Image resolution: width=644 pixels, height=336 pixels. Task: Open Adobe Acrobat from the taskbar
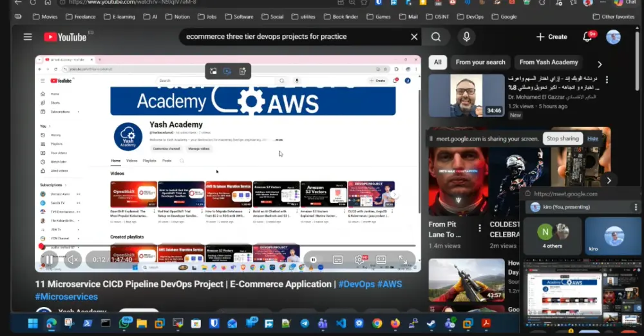tap(486, 324)
